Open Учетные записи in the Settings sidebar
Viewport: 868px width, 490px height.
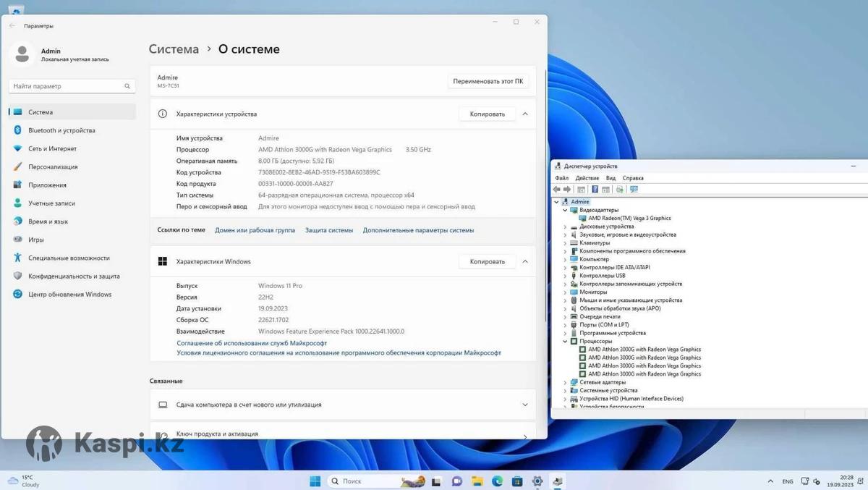[72, 203]
